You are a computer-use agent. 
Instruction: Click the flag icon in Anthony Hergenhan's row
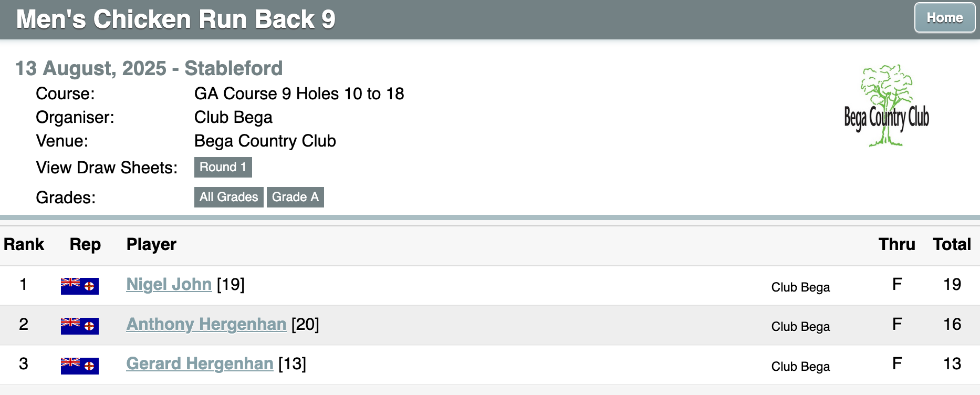tap(80, 326)
